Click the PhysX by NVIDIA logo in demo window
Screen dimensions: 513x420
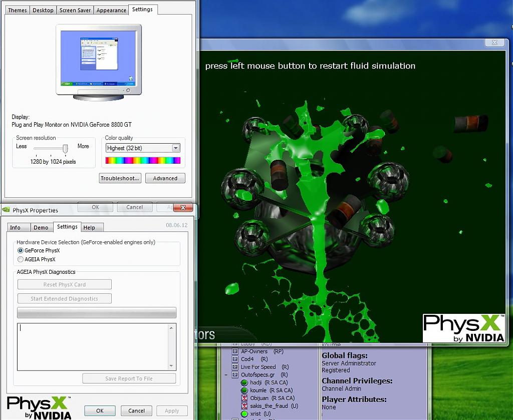tap(463, 328)
